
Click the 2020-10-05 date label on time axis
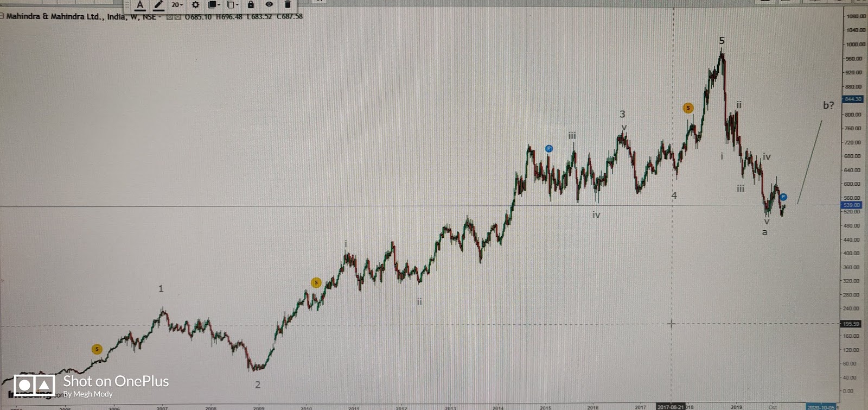point(820,407)
